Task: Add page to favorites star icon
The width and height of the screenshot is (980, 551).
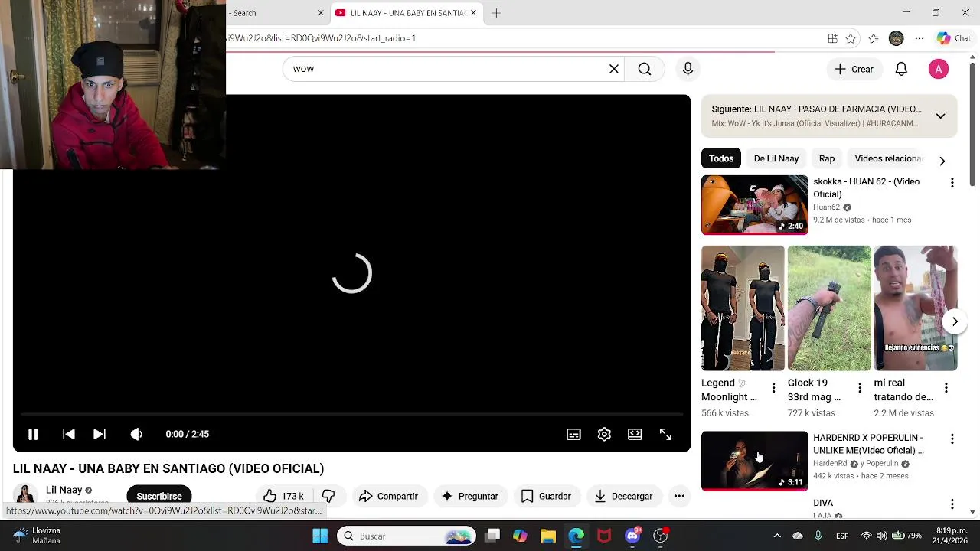Action: 851,38
